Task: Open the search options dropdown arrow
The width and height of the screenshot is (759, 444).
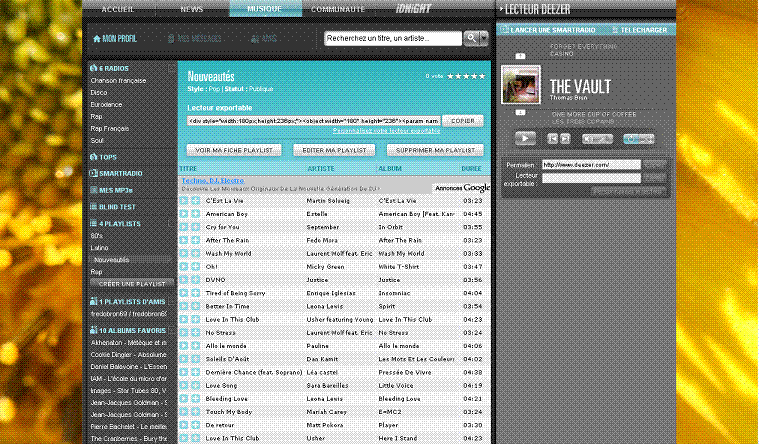Action: coord(484,38)
